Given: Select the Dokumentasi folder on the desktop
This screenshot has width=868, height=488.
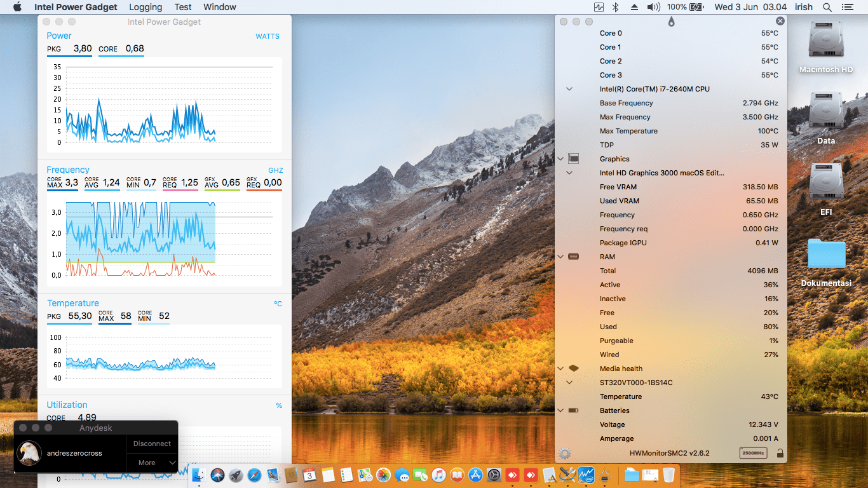Looking at the screenshot, I should pyautogui.click(x=826, y=262).
